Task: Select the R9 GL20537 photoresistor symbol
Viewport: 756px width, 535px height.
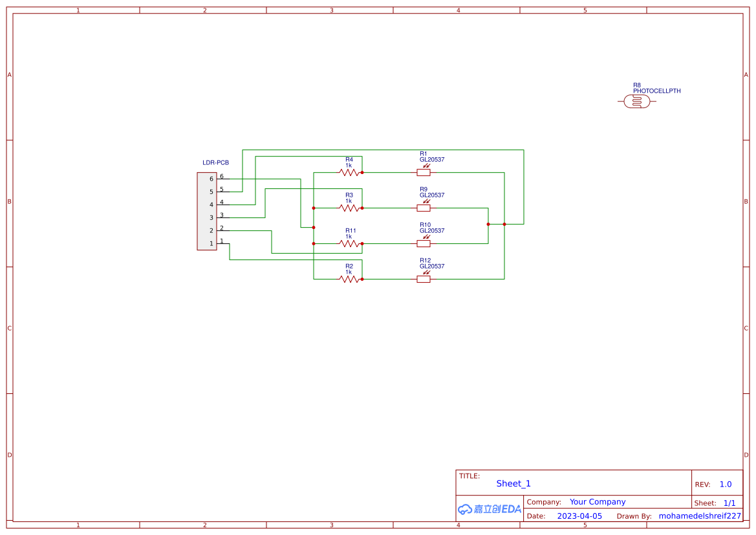Action: pos(424,208)
